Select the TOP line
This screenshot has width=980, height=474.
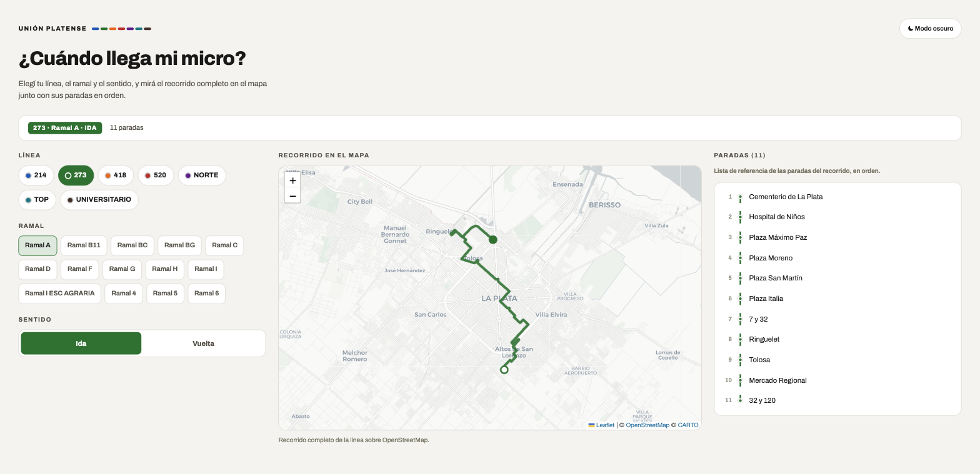(x=37, y=200)
